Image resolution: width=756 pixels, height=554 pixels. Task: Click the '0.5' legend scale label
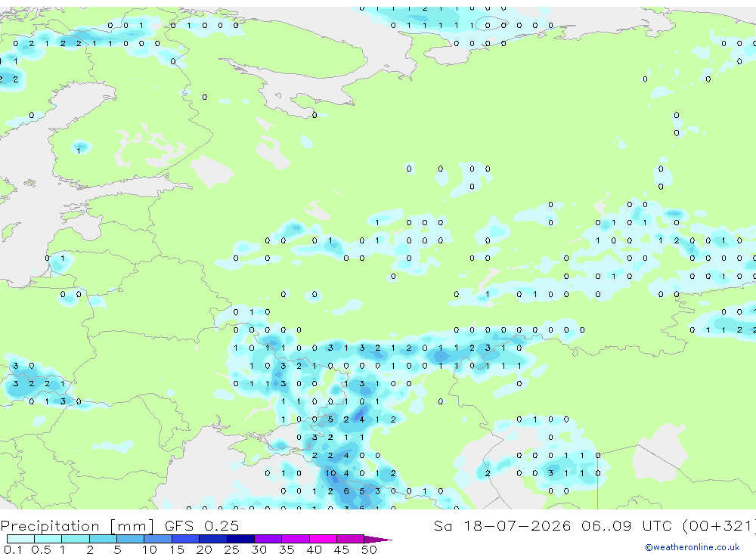[41, 549]
